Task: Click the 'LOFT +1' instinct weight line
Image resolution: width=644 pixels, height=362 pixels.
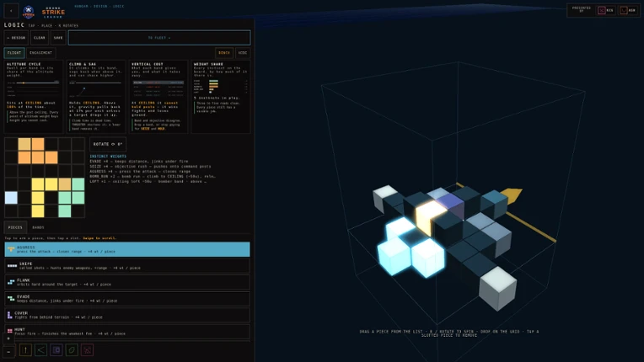Action: point(148,181)
